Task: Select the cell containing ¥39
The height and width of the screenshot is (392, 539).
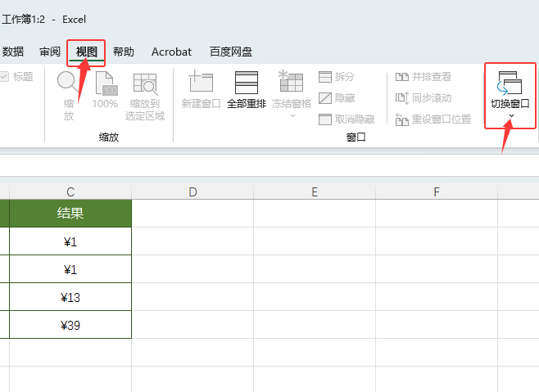Action: point(70,325)
